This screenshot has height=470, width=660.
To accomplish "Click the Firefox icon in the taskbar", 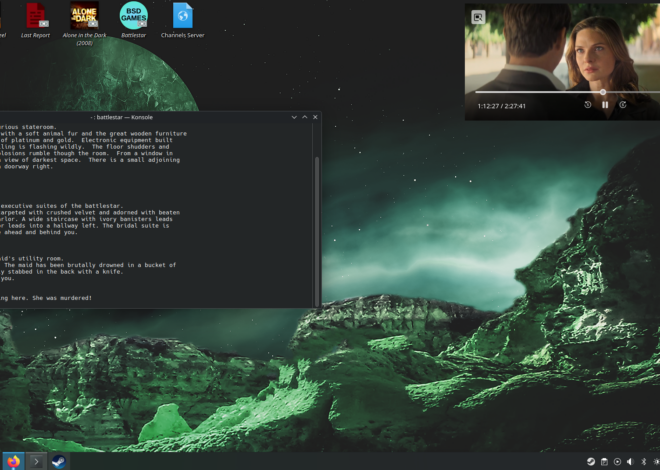I will click(13, 461).
